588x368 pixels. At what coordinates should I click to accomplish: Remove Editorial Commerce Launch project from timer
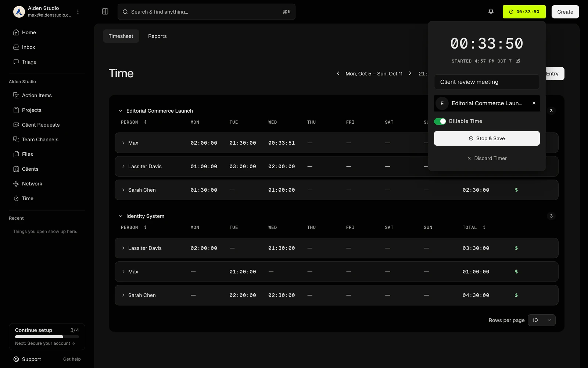coord(534,103)
